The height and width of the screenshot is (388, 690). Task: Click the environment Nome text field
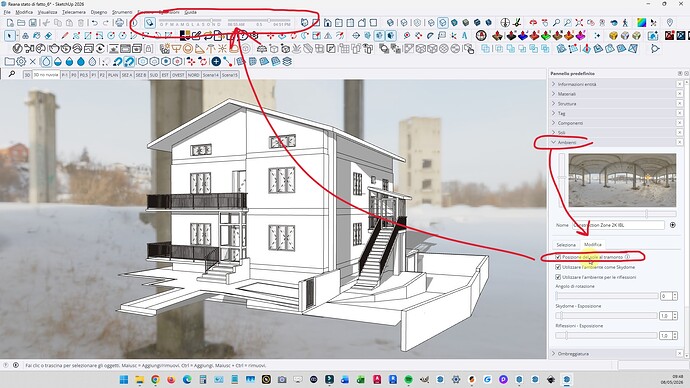618,225
